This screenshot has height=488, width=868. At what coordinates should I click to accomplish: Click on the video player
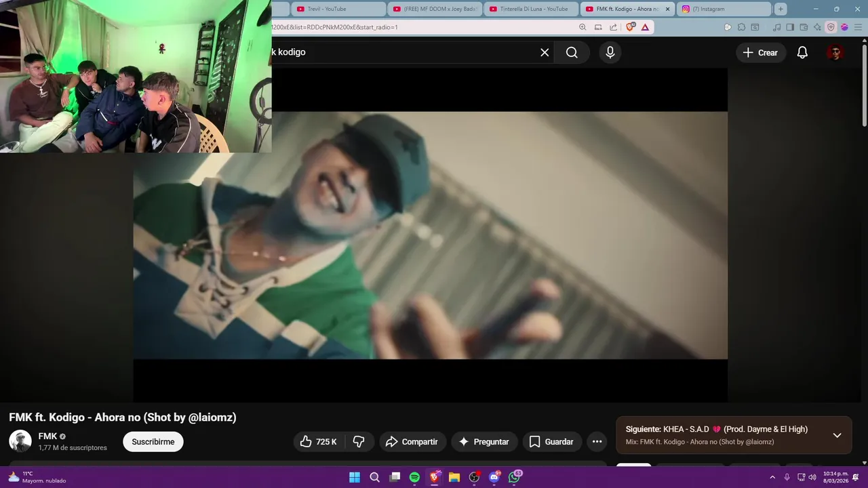click(x=431, y=235)
